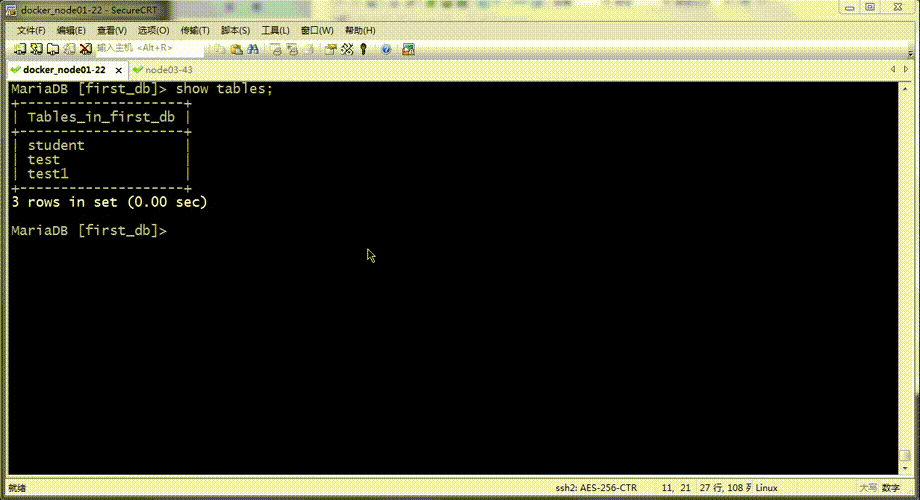Open Global Options tools icon
This screenshot has width=920, height=500.
click(x=347, y=49)
